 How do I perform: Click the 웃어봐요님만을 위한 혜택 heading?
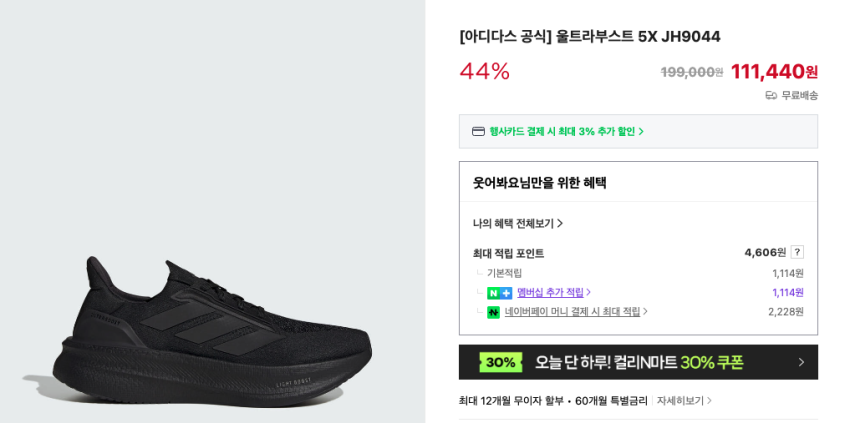coord(540,183)
